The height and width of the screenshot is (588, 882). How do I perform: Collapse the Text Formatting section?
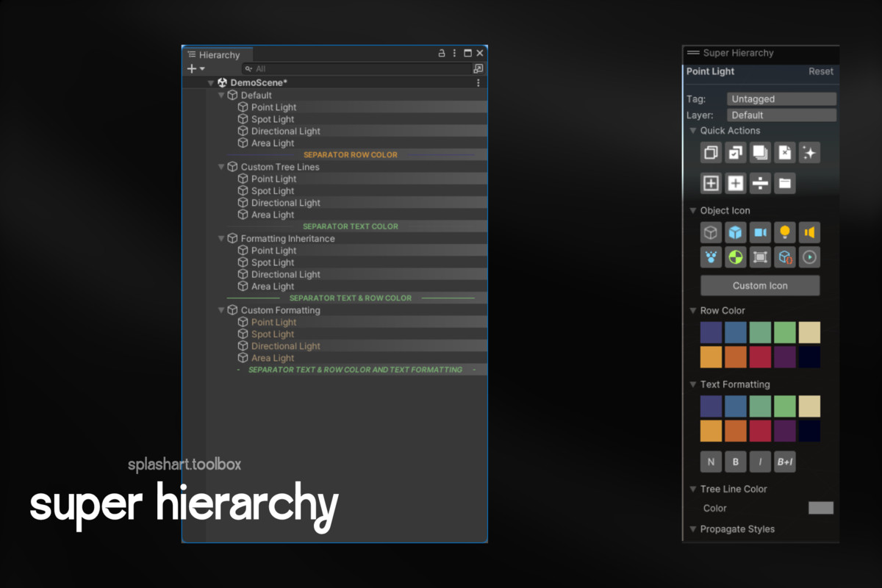[x=692, y=384]
